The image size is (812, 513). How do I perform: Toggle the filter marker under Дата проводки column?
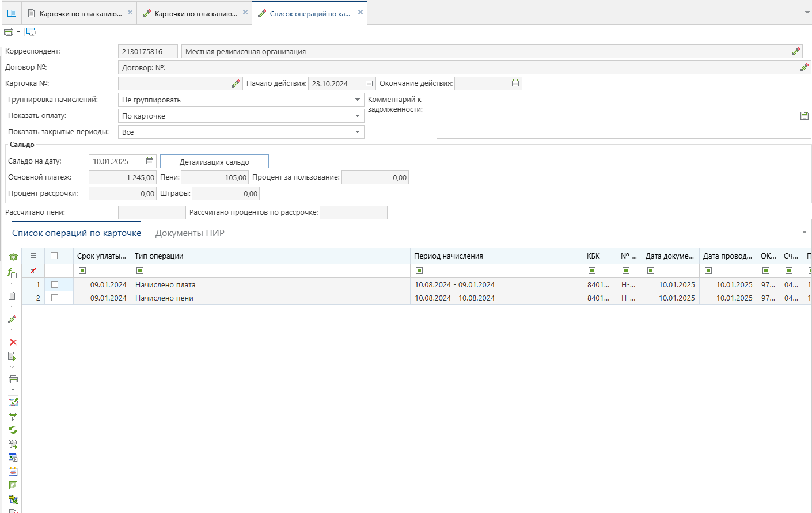point(708,271)
